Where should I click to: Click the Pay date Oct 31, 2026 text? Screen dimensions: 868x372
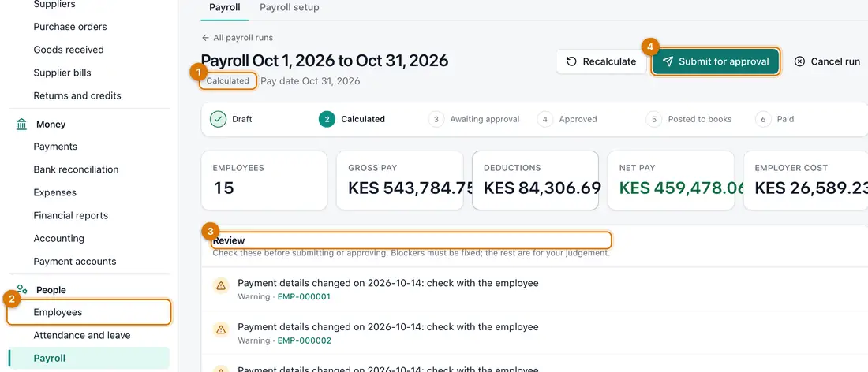[x=311, y=81]
